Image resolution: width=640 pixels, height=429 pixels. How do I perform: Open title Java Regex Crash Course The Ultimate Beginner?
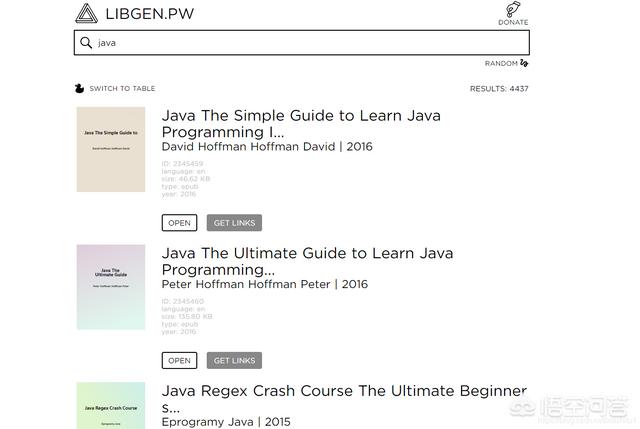click(x=344, y=399)
